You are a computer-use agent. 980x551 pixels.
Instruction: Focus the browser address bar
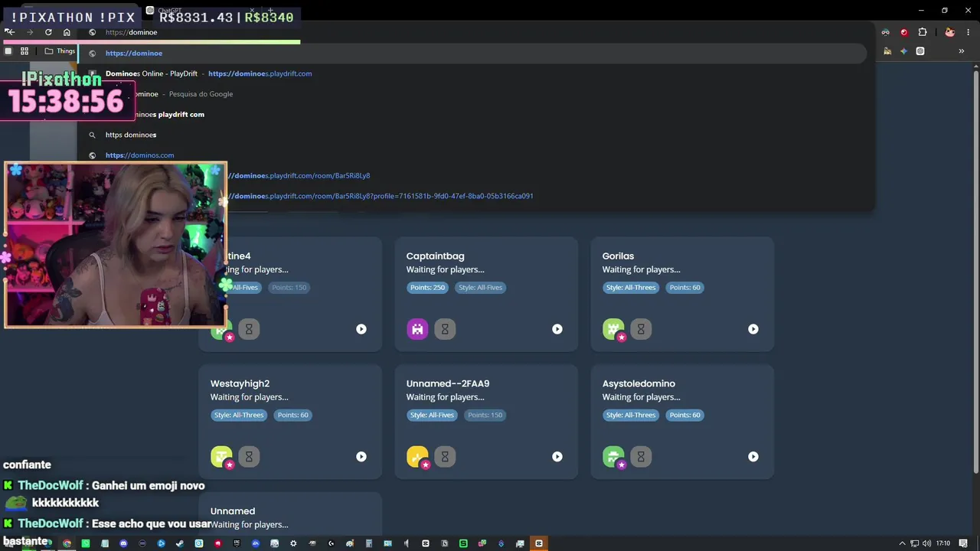(x=475, y=32)
